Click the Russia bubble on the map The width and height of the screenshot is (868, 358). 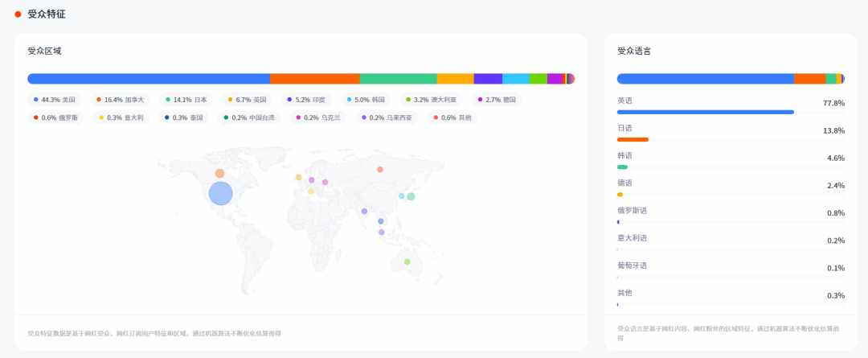tap(380, 169)
